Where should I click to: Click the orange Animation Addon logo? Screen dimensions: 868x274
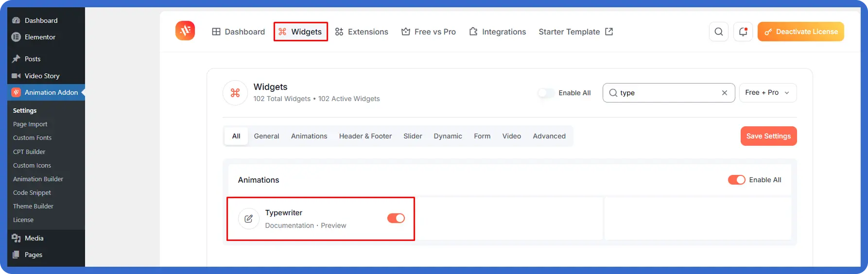185,31
